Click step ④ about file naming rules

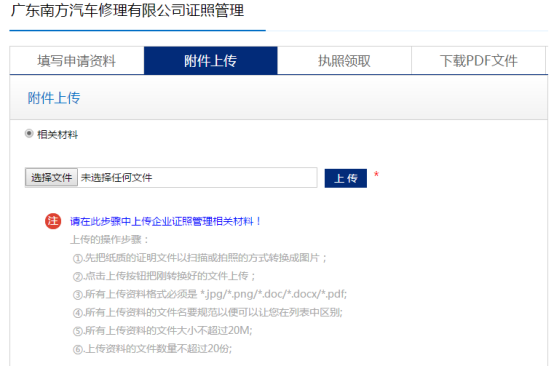208,312
